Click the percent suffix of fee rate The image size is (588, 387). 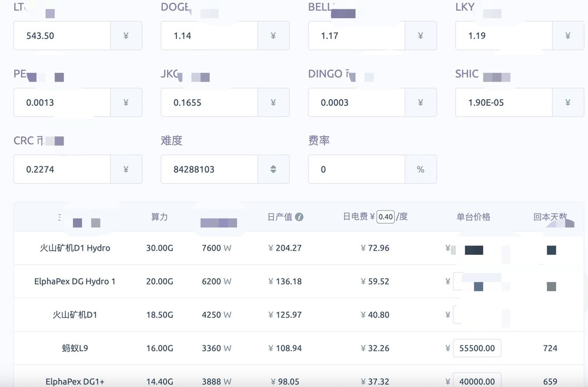tap(420, 169)
